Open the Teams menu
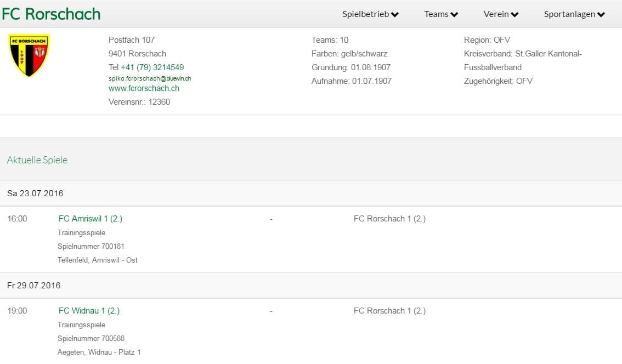Image resolution: width=622 pixels, height=364 pixels. tap(436, 14)
